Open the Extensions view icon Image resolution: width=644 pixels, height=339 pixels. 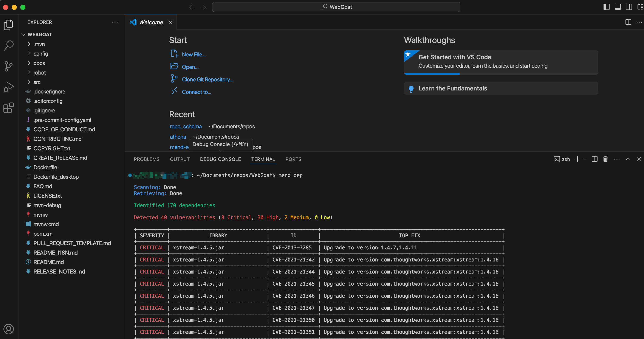point(8,107)
